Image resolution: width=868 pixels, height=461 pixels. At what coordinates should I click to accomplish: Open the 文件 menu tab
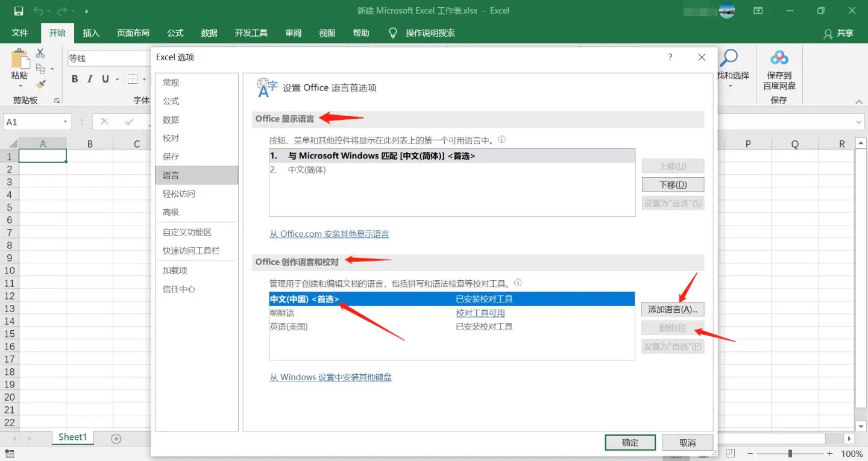click(20, 33)
